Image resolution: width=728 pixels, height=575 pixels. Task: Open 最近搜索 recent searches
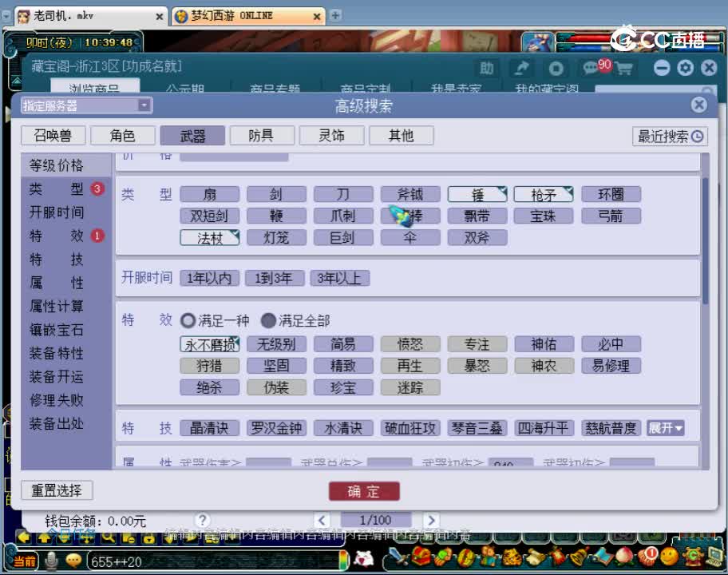pos(670,136)
